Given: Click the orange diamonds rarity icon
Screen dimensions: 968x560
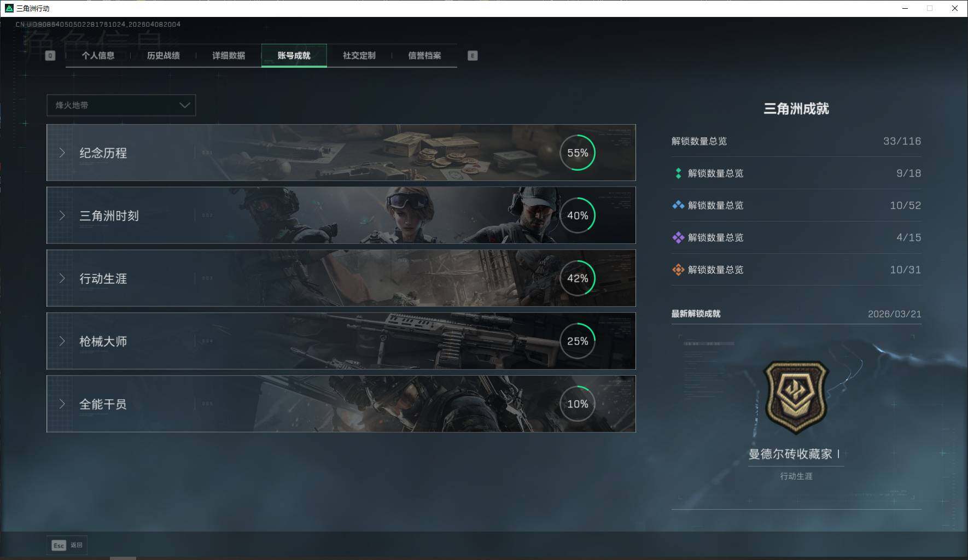Looking at the screenshot, I should [x=678, y=270].
